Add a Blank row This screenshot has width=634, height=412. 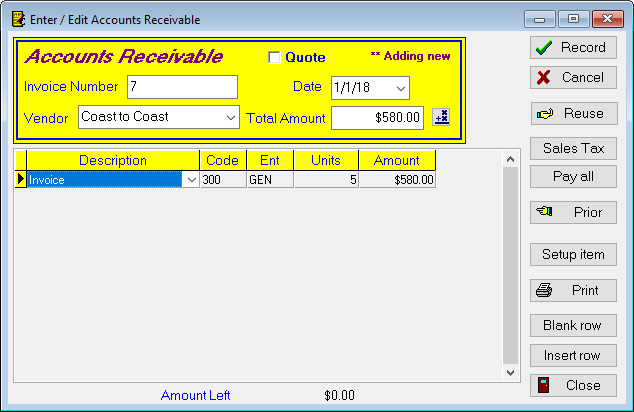click(x=573, y=326)
